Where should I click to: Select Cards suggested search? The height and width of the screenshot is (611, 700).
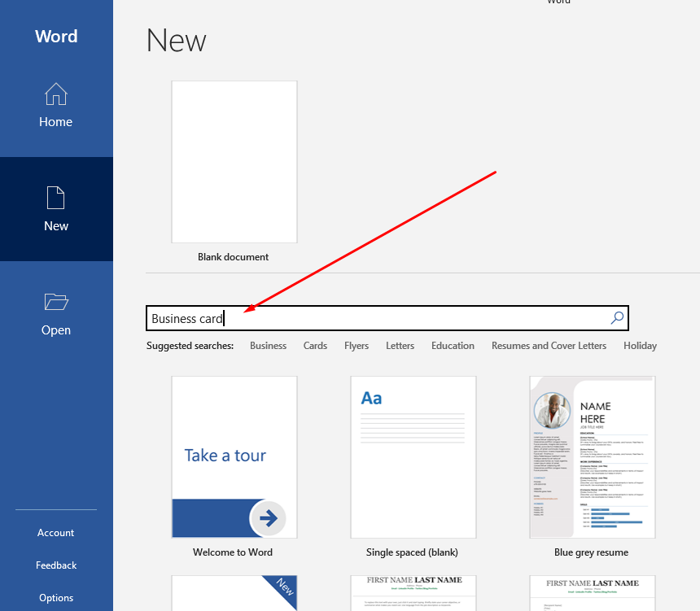click(x=315, y=346)
